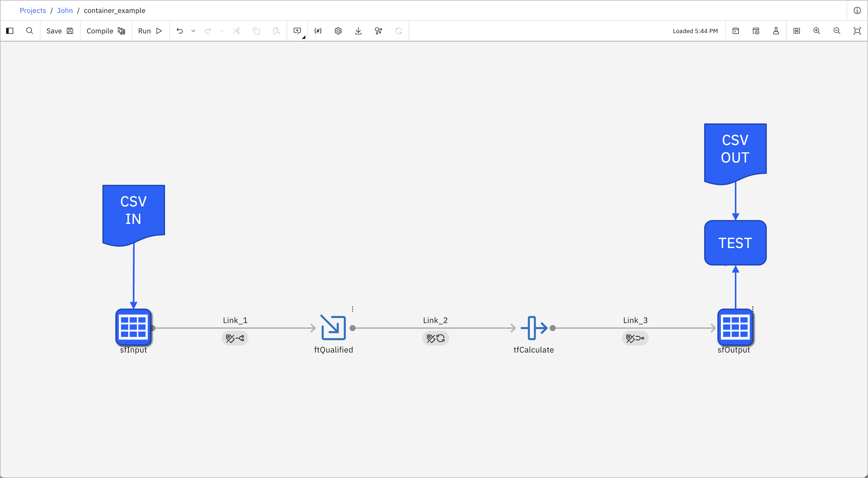Open the add comment dropdown

click(298, 31)
